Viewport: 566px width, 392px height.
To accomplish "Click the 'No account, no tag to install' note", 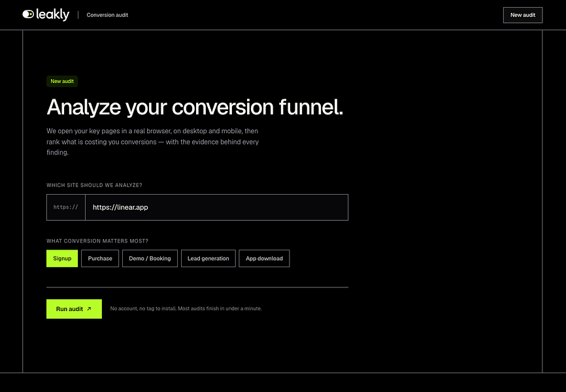I will pos(186,308).
